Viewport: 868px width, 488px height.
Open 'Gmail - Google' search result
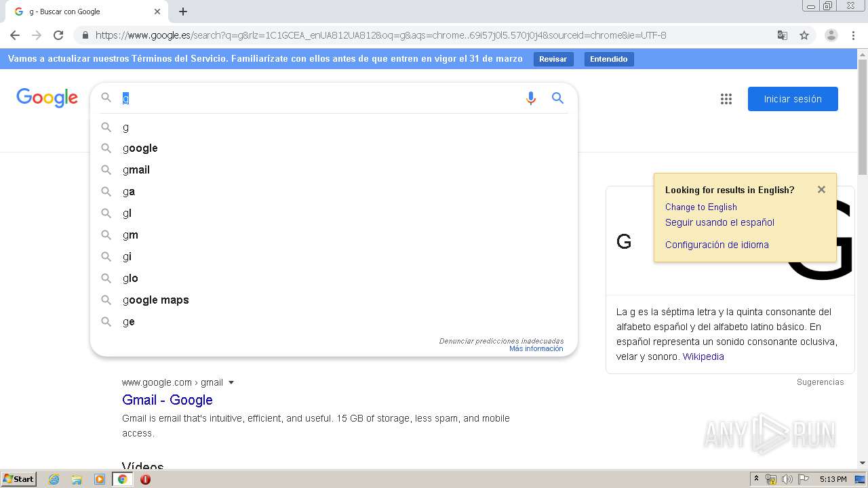tap(167, 400)
